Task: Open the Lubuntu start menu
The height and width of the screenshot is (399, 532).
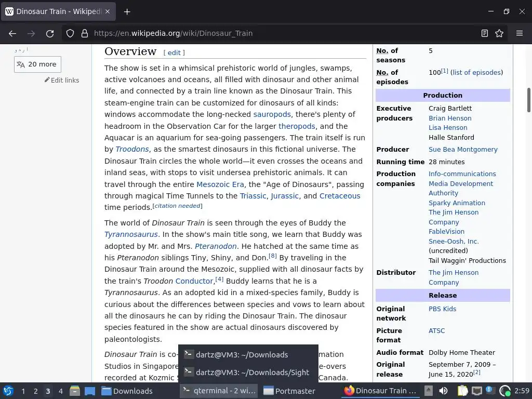Action: (x=8, y=391)
